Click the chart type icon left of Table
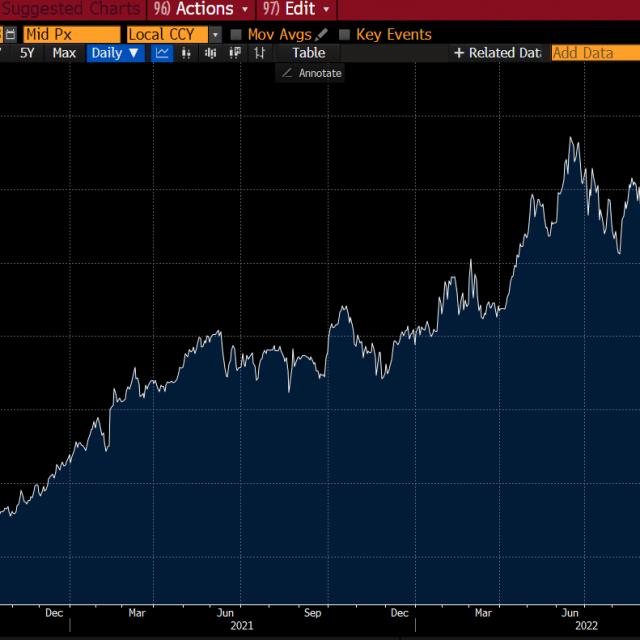Image resolution: width=640 pixels, height=640 pixels. point(260,53)
